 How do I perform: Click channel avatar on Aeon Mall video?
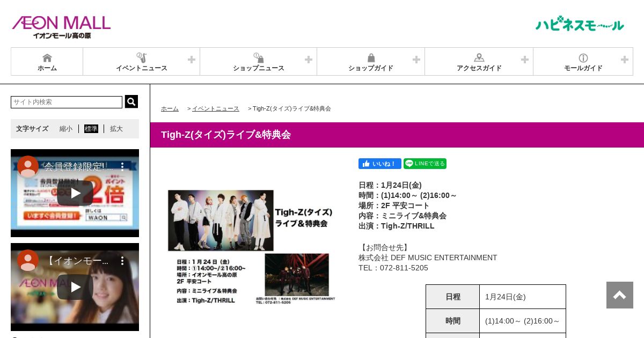click(x=28, y=260)
